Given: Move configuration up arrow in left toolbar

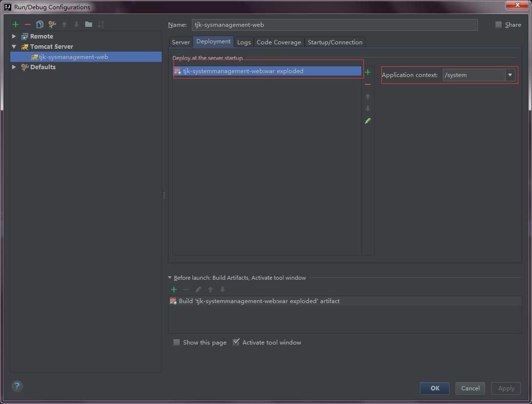Looking at the screenshot, I should (x=64, y=24).
